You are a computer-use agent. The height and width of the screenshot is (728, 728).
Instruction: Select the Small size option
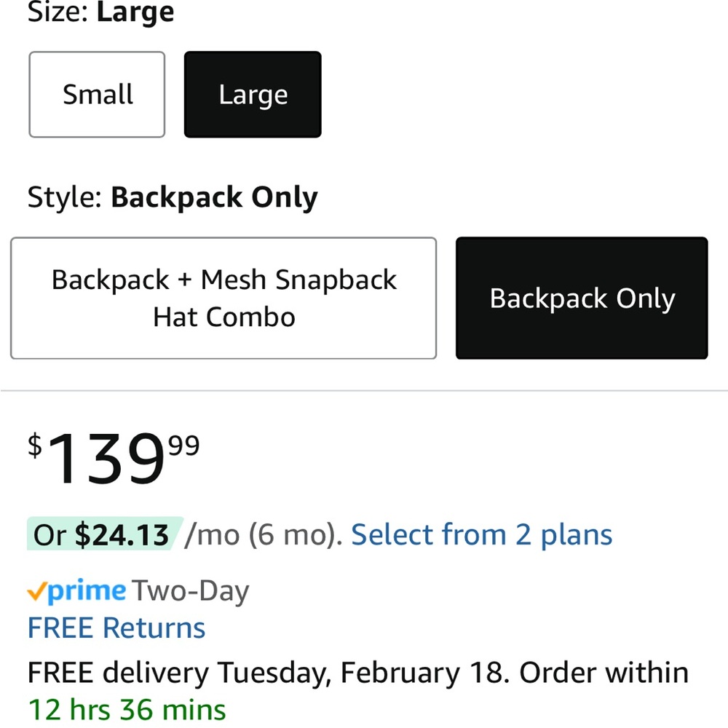[97, 94]
